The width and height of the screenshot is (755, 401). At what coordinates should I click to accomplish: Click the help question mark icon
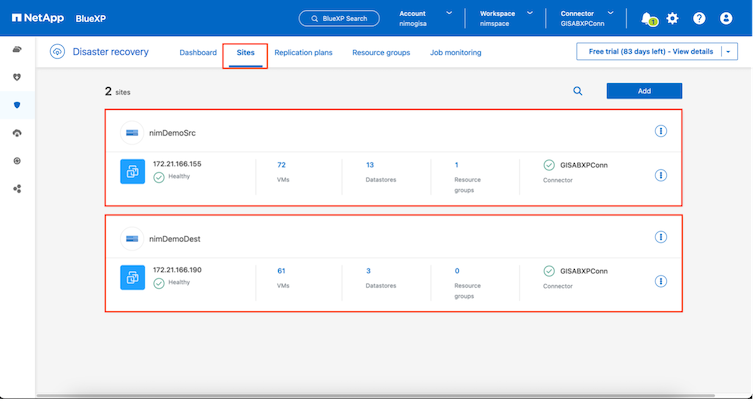click(x=699, y=18)
